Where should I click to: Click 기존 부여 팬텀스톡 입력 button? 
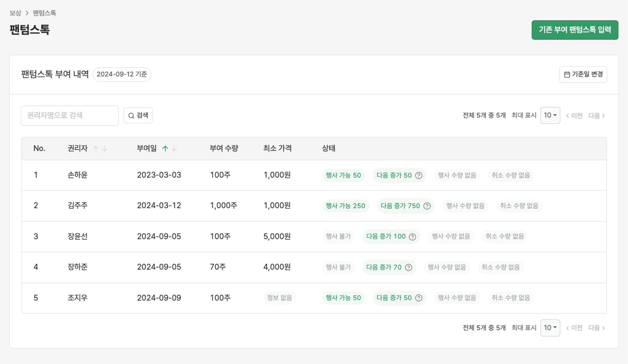click(x=575, y=30)
